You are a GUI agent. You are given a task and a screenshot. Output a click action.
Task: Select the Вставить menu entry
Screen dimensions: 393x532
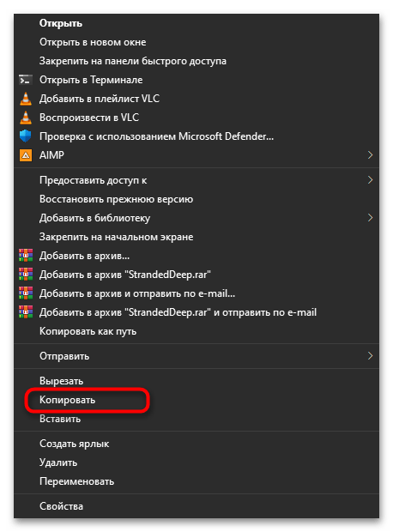(x=60, y=419)
